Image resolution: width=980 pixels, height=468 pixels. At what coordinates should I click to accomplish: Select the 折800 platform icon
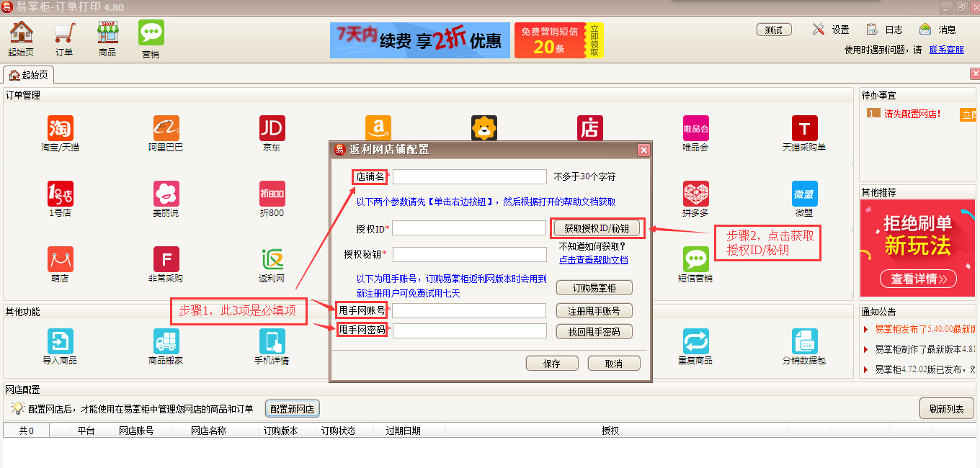click(272, 194)
